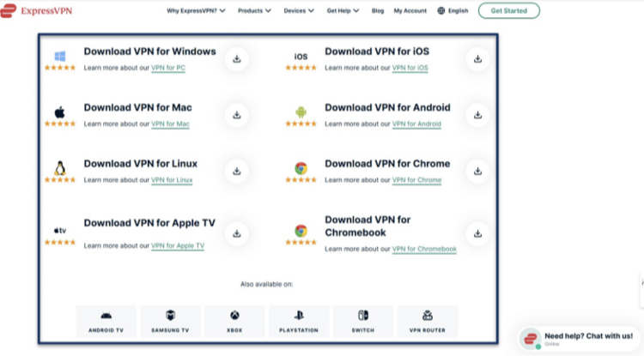Select the Android TV tile
The width and height of the screenshot is (644, 356).
pos(106,321)
